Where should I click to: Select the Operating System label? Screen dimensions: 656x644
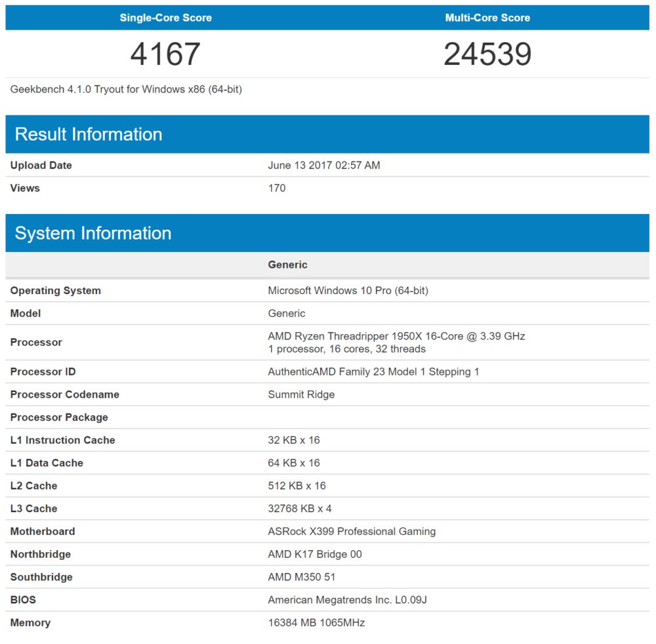(55, 291)
